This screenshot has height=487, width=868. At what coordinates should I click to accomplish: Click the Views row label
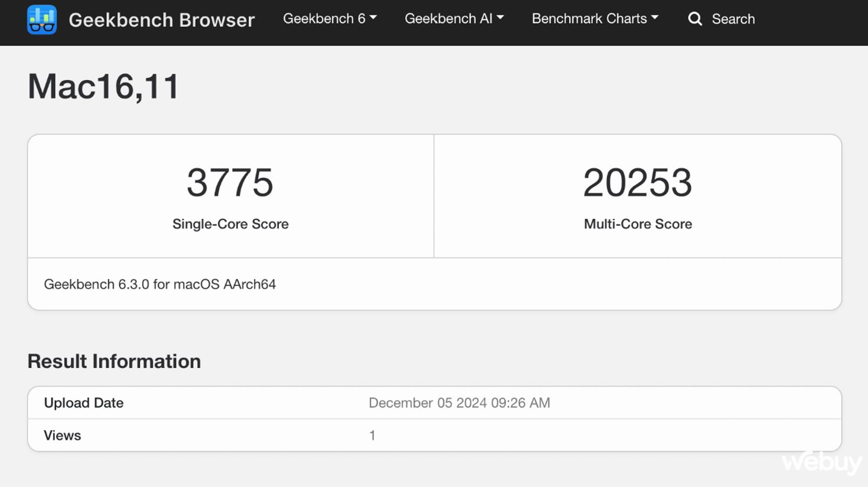tap(62, 435)
